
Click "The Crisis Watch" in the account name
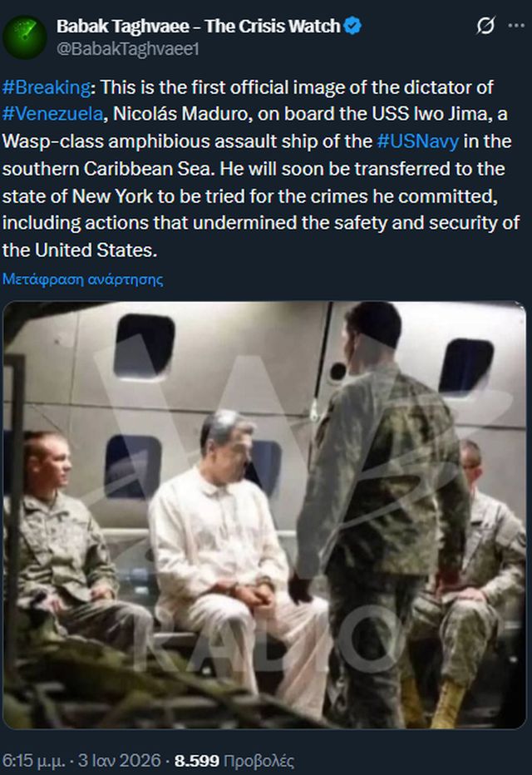point(273,26)
